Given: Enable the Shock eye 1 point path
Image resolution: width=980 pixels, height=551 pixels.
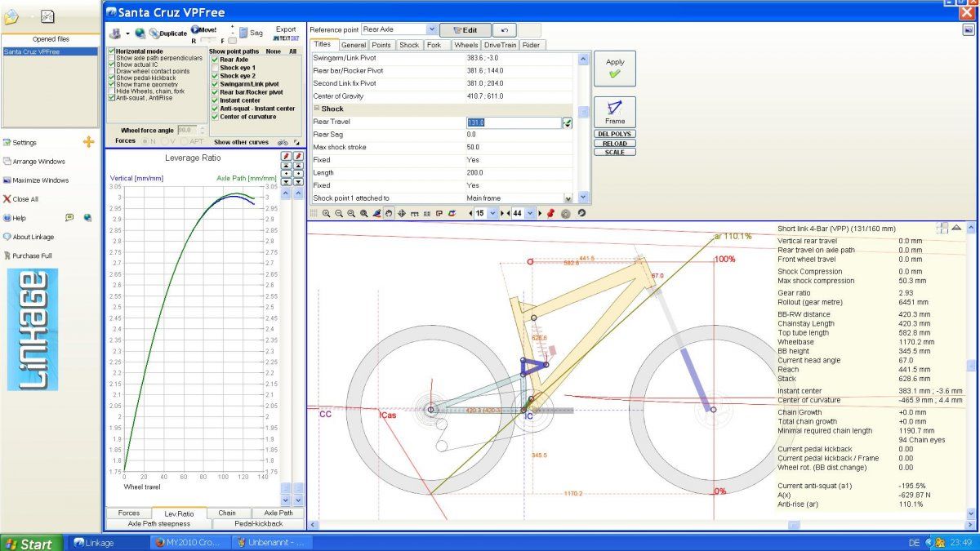Looking at the screenshot, I should coord(215,68).
